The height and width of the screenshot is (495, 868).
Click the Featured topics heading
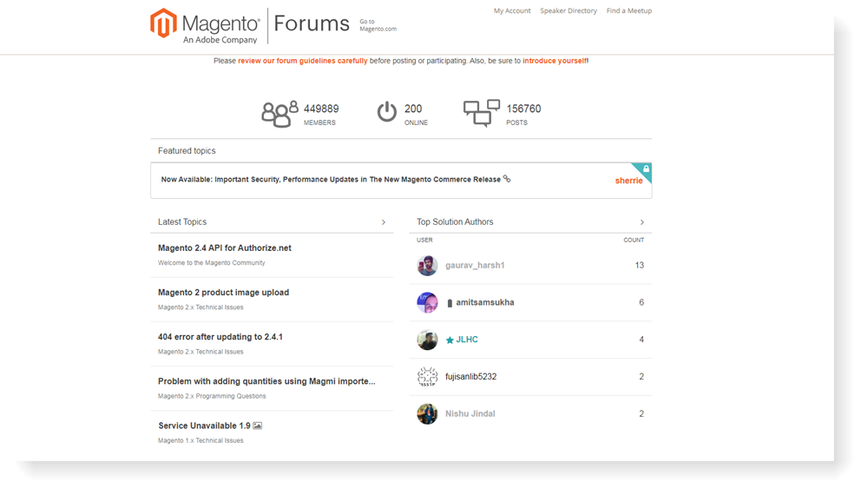click(187, 151)
